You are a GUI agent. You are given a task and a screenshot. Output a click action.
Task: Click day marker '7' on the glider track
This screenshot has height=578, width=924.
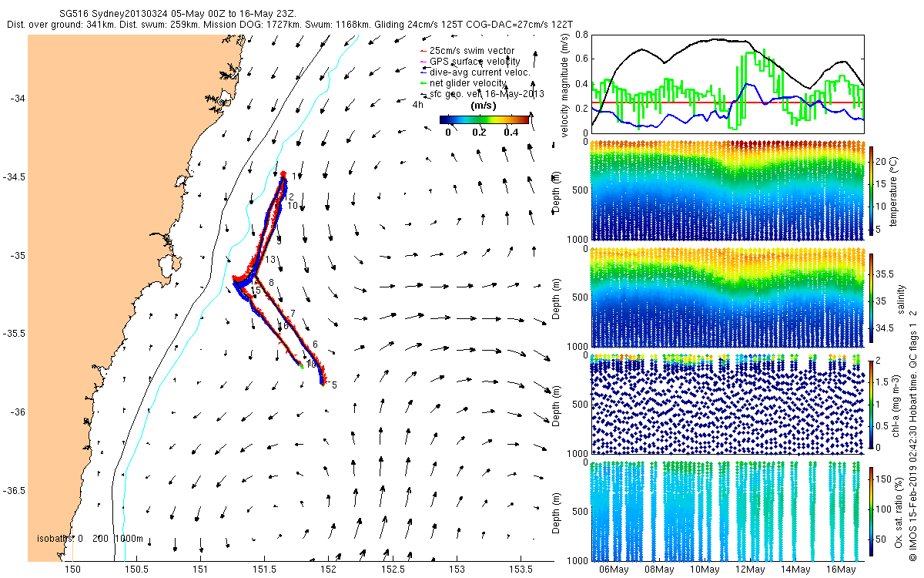(293, 313)
